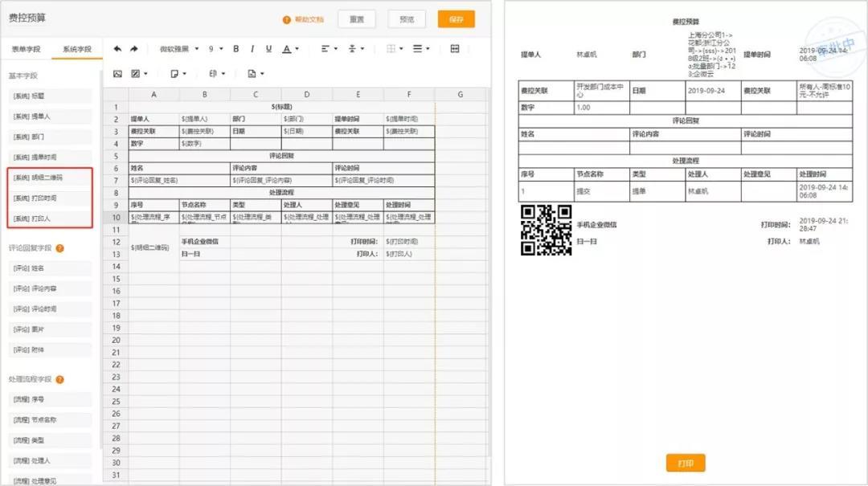Toggle underline formatting
The image size is (868, 486).
click(x=268, y=49)
